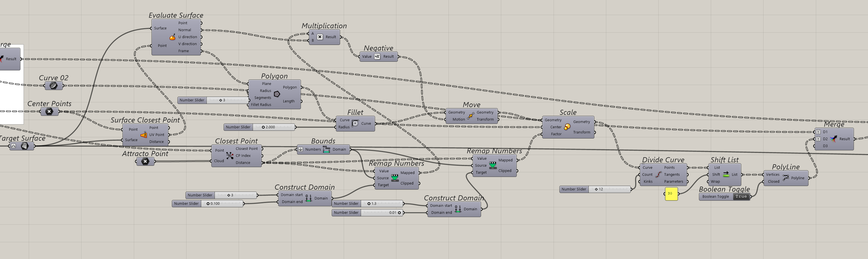This screenshot has width=868, height=259.
Task: Select the Merge component's colored arrow icon
Action: [x=833, y=139]
